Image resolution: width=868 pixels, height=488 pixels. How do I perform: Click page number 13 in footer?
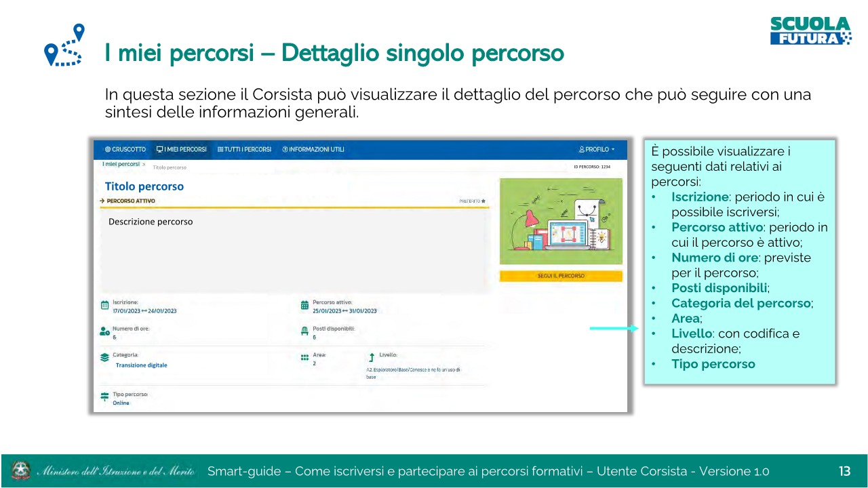[x=844, y=471]
